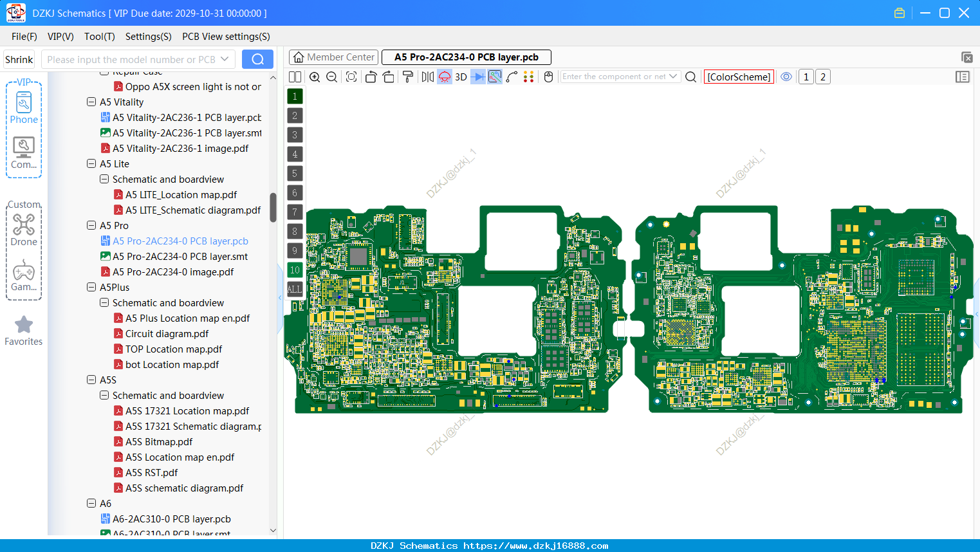The height and width of the screenshot is (552, 980).
Task: Open the dzkj16888.com website link
Action: click(536, 546)
